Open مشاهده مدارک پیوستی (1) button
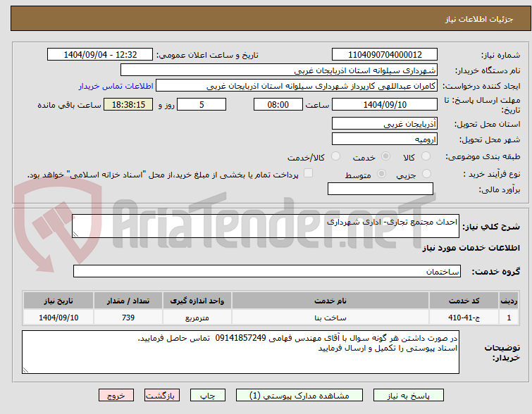 [x=299, y=396]
